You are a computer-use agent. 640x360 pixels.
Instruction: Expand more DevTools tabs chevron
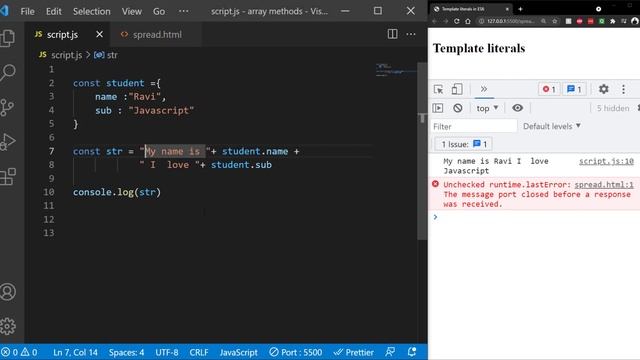[x=484, y=89]
